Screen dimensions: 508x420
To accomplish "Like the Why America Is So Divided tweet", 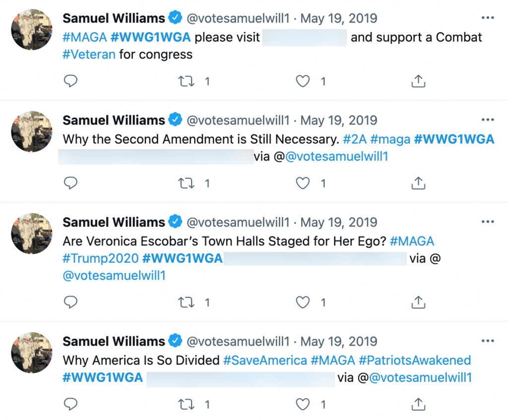I will (x=303, y=404).
